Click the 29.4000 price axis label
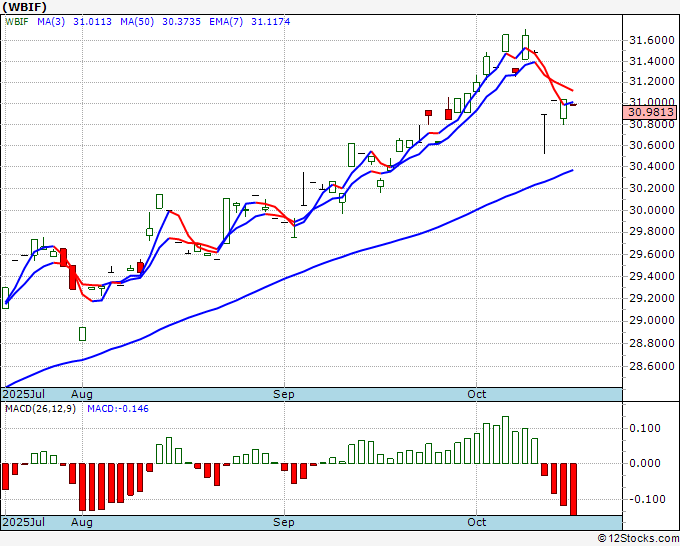The width and height of the screenshot is (680, 546). pos(652,276)
